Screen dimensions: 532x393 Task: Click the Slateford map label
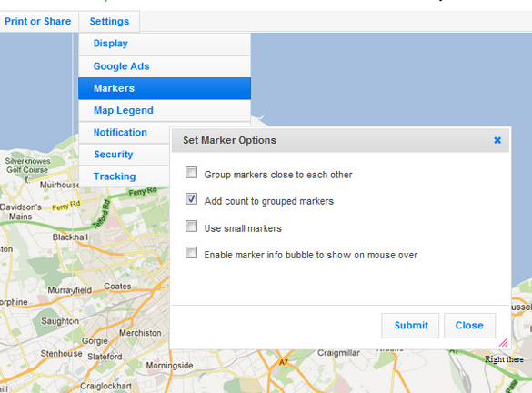(105, 357)
